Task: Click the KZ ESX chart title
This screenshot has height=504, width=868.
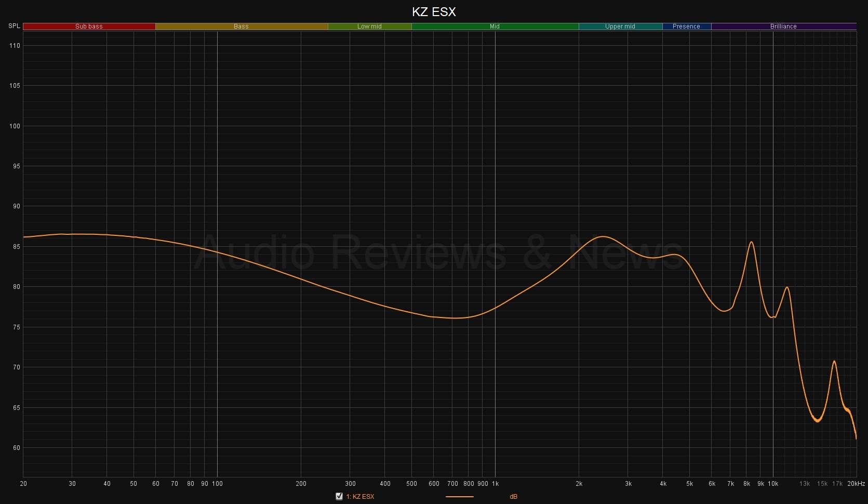Action: point(434,11)
